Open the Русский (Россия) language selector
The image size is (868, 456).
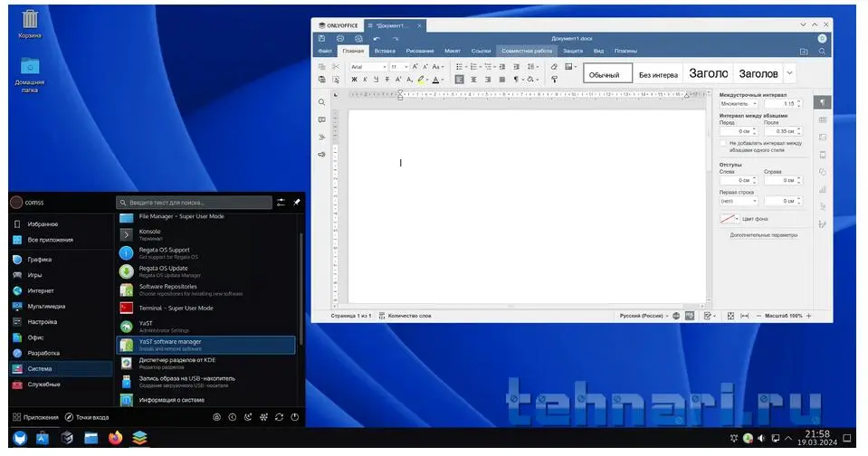click(x=644, y=316)
